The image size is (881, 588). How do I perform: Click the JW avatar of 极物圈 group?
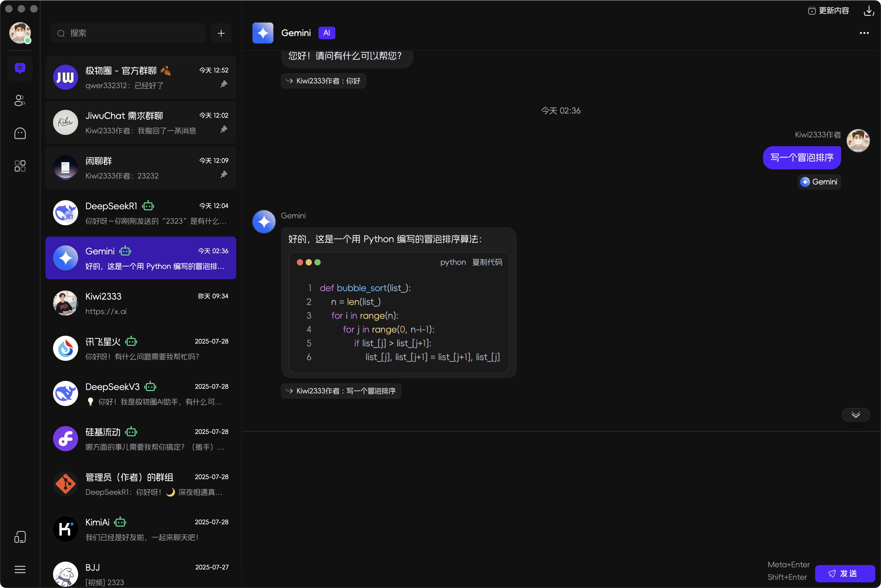(66, 77)
